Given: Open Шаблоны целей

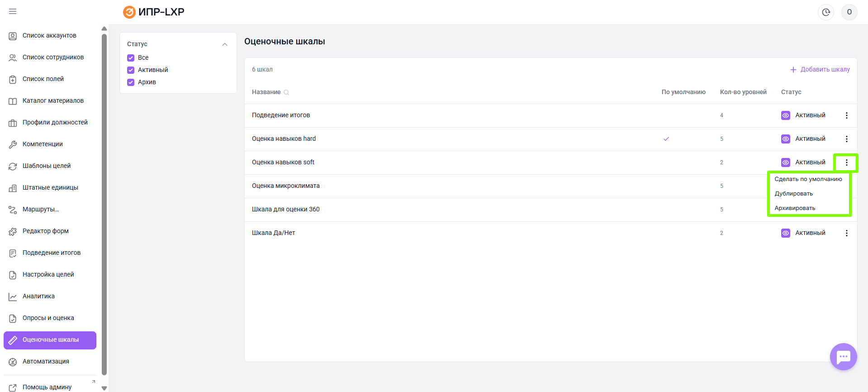Looking at the screenshot, I should (x=50, y=166).
